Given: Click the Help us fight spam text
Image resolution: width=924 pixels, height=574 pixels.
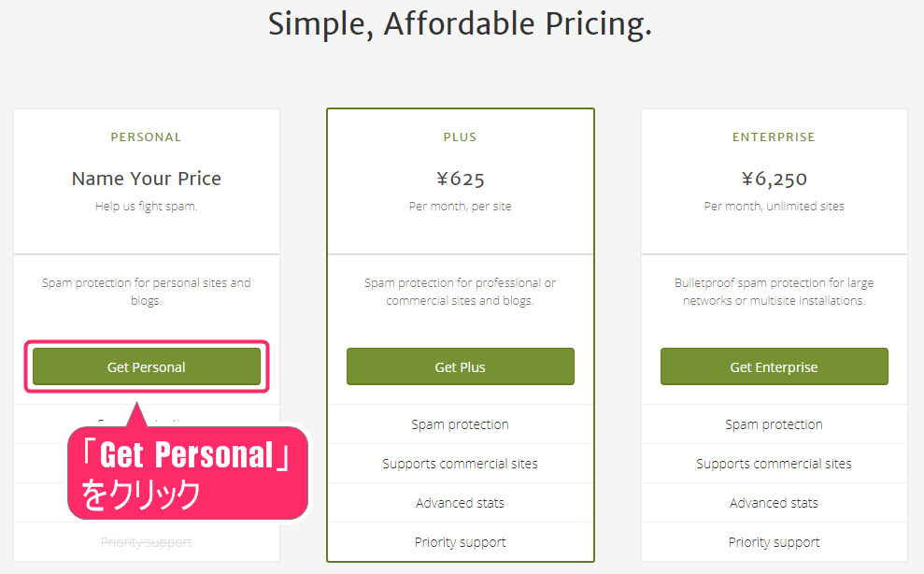Looking at the screenshot, I should tap(147, 206).
